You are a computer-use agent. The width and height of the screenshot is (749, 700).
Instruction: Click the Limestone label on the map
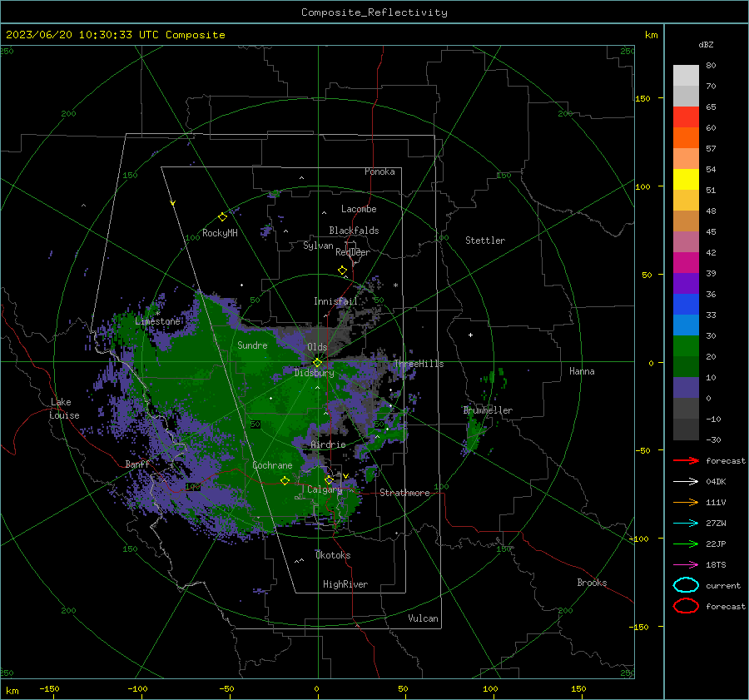[157, 321]
